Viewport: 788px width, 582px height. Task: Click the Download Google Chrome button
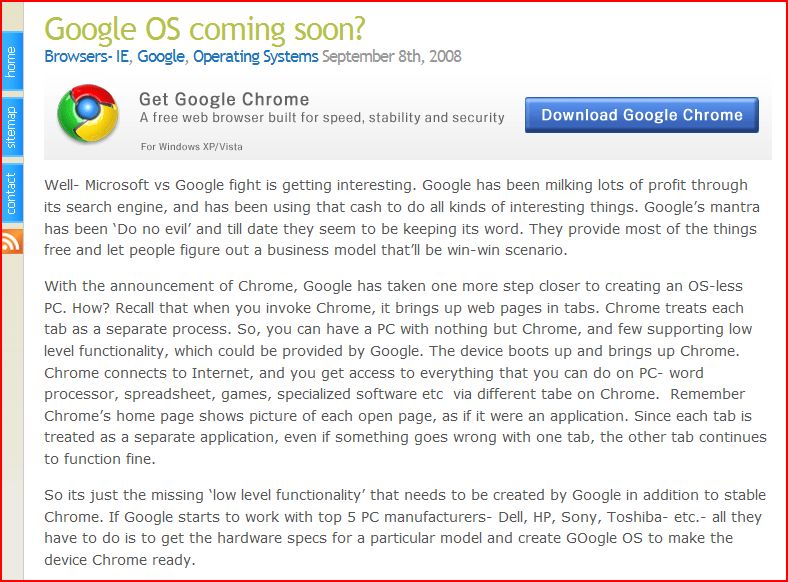click(x=642, y=115)
